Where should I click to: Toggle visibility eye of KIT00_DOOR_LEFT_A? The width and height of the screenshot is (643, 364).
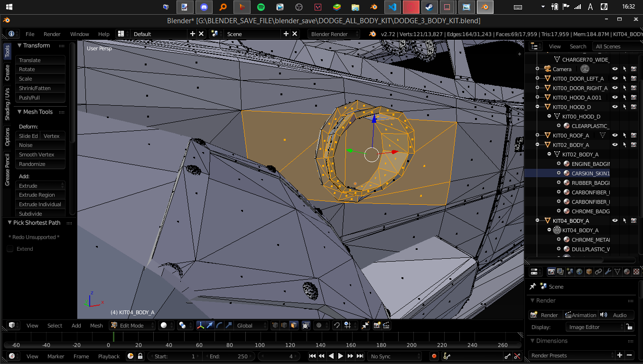pyautogui.click(x=615, y=79)
